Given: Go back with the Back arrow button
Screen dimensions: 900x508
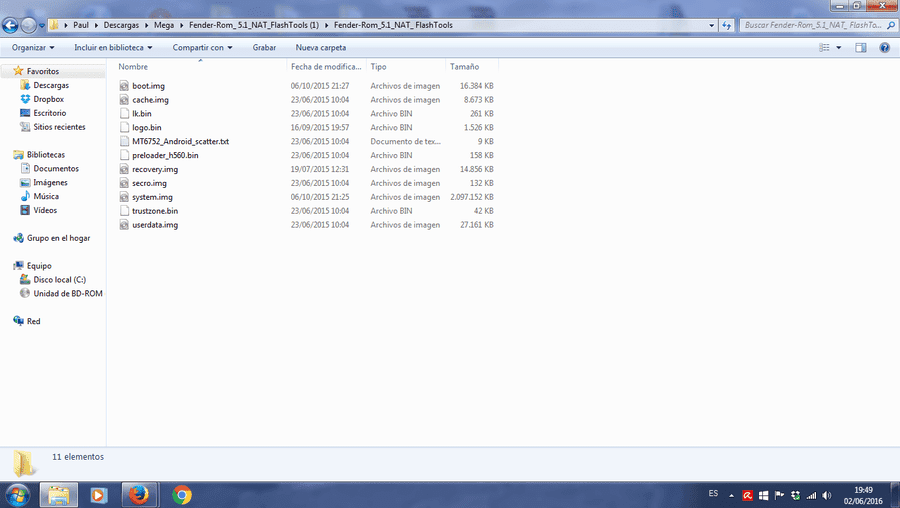Looking at the screenshot, I should click(x=10, y=25).
